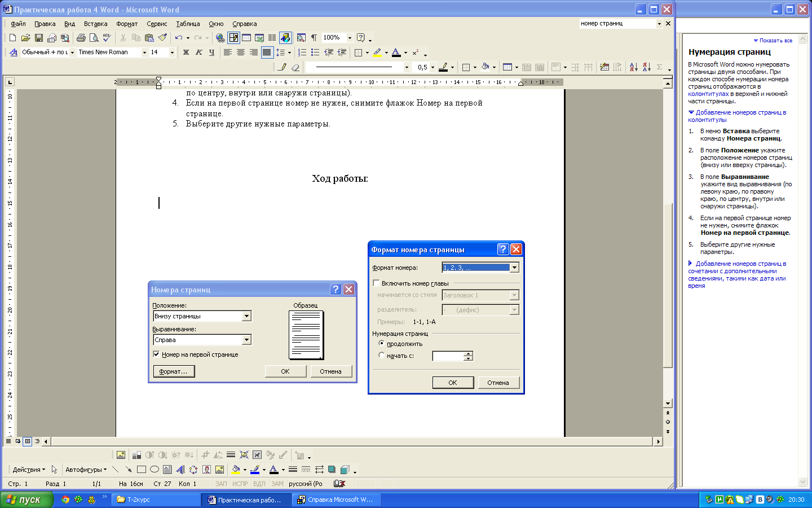Open the 'Вставка' menu
This screenshot has height=508, width=812.
pos(95,24)
